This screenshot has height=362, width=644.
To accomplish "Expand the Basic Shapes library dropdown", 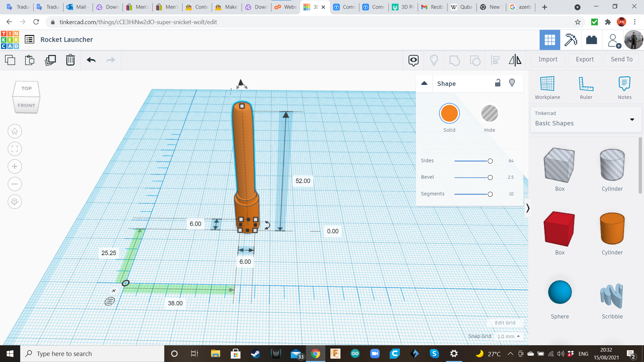I will (x=632, y=119).
